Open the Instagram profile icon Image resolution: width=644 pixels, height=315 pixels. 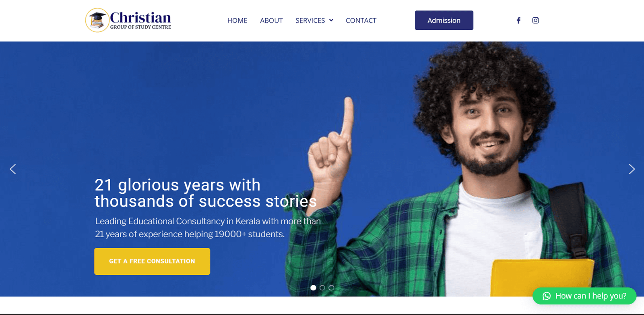pyautogui.click(x=535, y=21)
